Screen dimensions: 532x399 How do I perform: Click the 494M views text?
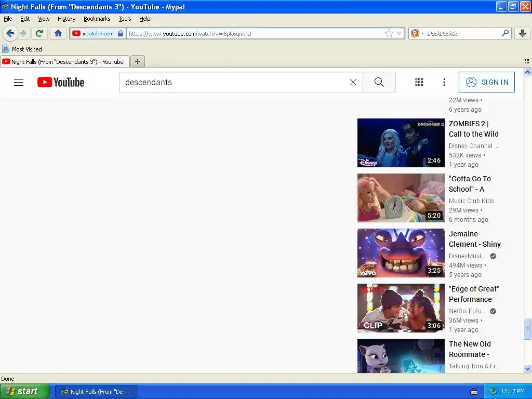tap(465, 265)
